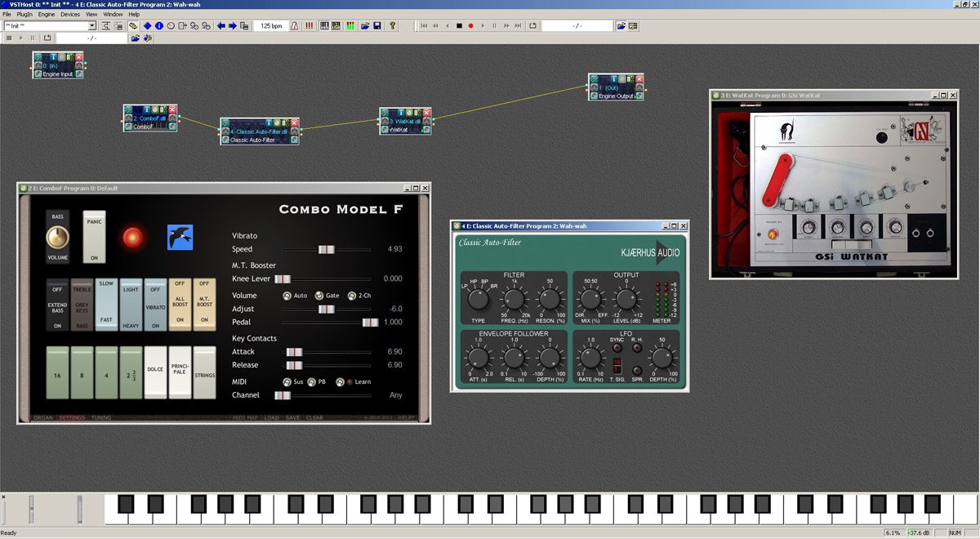Toggle the ALL BOOST tab
The width and height of the screenshot is (980, 539).
(180, 306)
